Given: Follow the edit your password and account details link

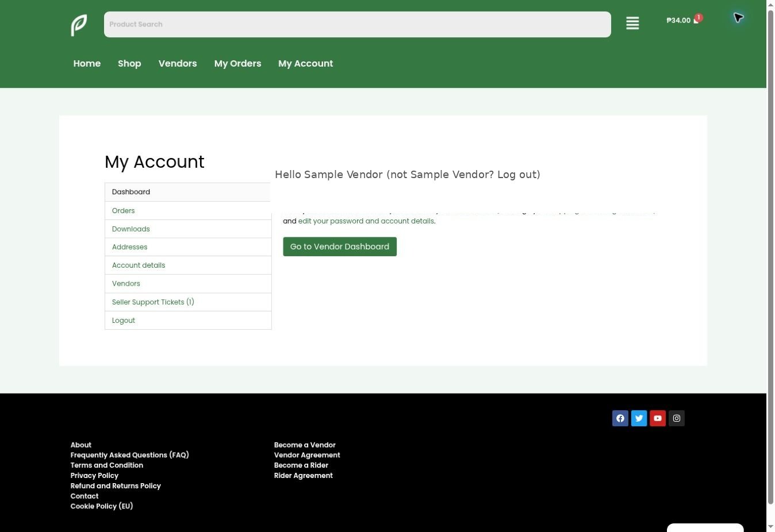Looking at the screenshot, I should [366, 221].
